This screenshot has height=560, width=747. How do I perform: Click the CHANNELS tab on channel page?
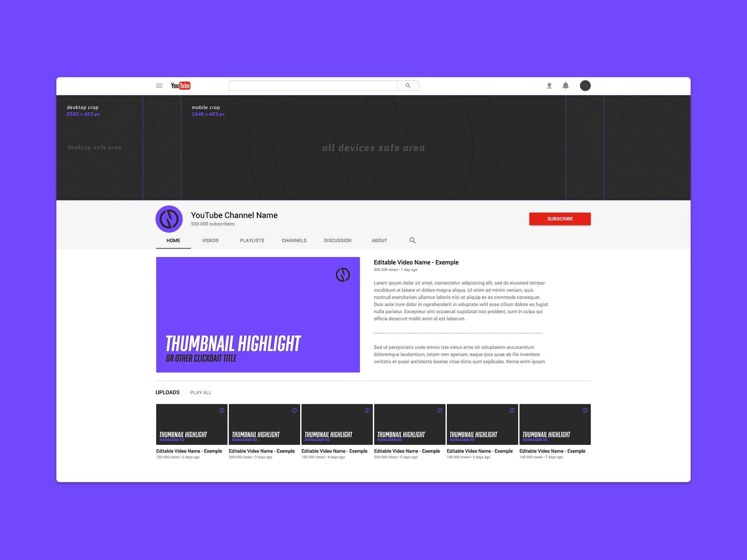293,240
